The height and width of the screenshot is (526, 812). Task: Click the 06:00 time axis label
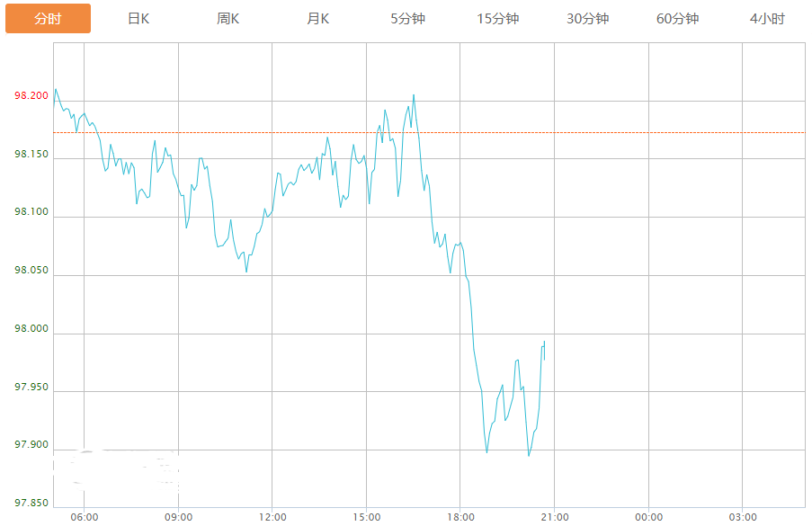(84, 517)
